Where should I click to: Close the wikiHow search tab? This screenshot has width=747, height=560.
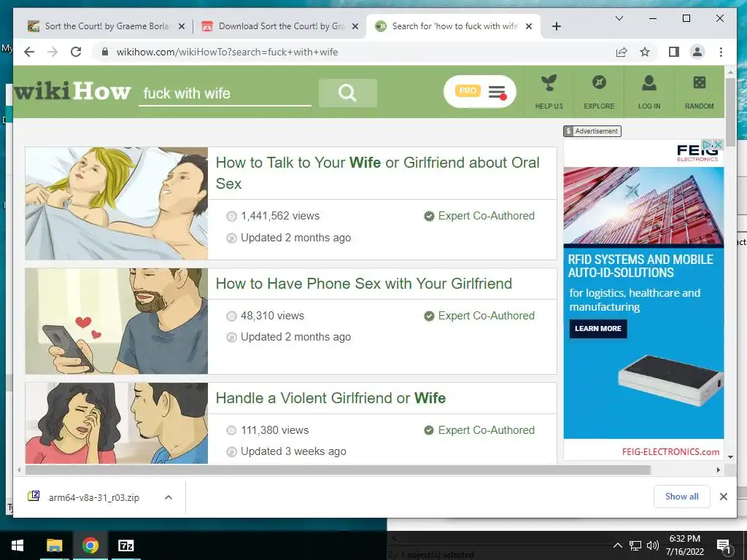[529, 26]
